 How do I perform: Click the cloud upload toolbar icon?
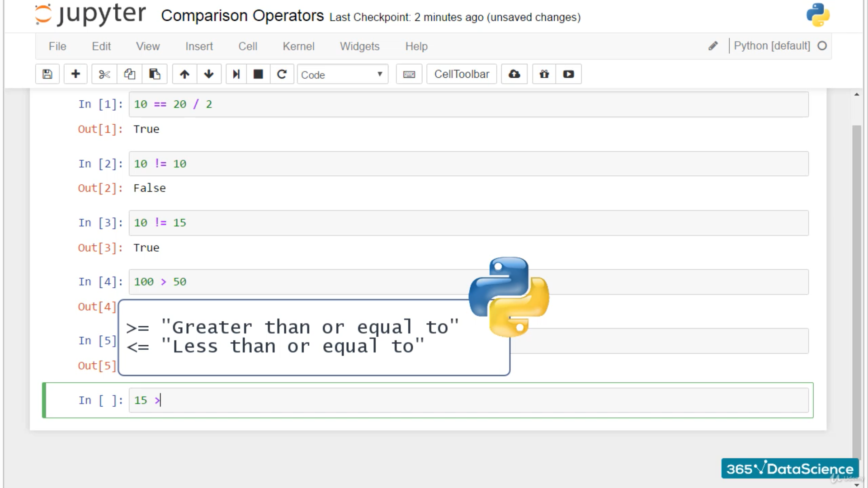click(514, 74)
